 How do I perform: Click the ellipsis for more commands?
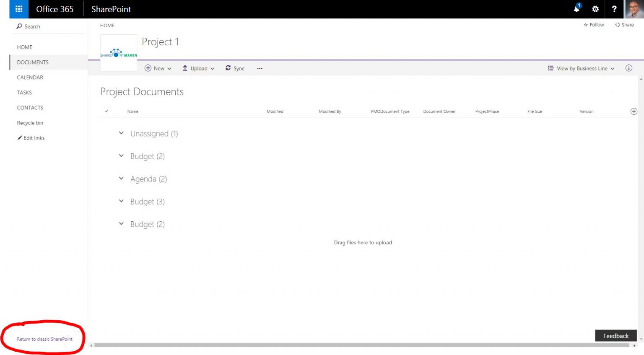click(260, 68)
